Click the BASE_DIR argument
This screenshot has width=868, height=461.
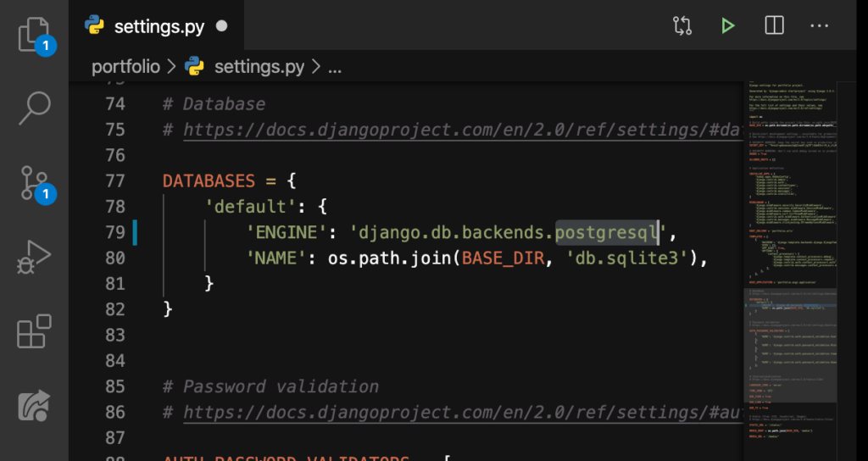(x=503, y=258)
